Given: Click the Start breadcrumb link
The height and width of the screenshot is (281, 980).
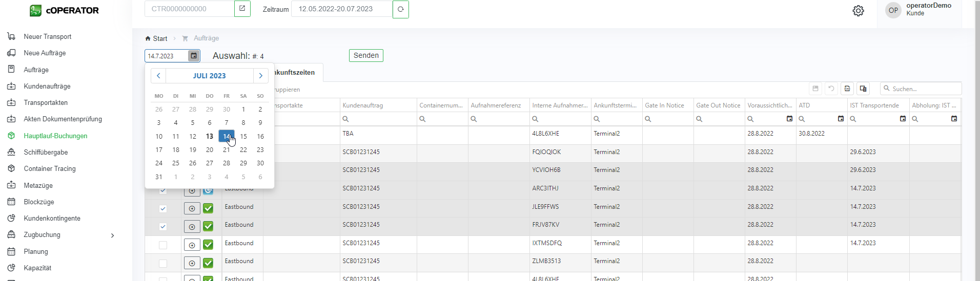Looking at the screenshot, I should pyautogui.click(x=159, y=38).
